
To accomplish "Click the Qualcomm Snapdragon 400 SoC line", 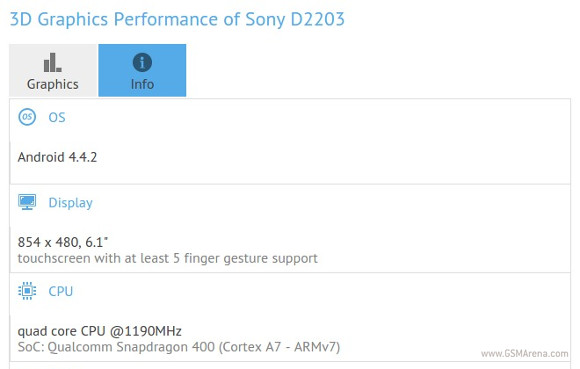I will pyautogui.click(x=179, y=347).
